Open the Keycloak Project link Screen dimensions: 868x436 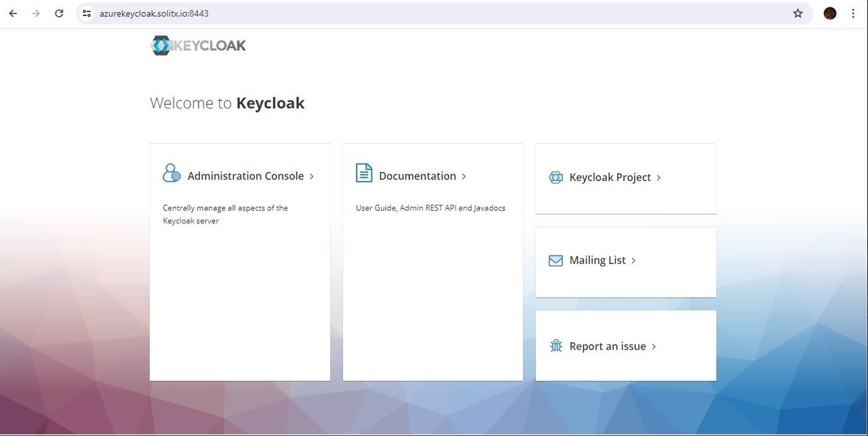(x=610, y=178)
